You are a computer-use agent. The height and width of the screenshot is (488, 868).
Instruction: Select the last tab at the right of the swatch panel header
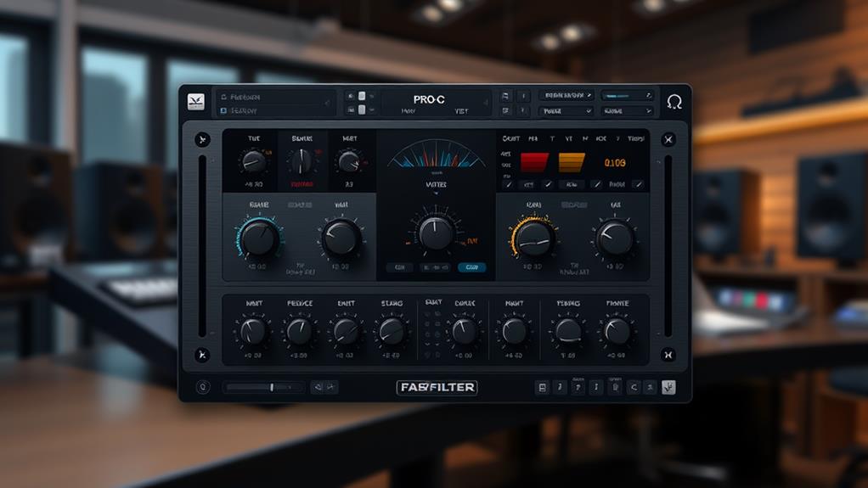point(635,138)
